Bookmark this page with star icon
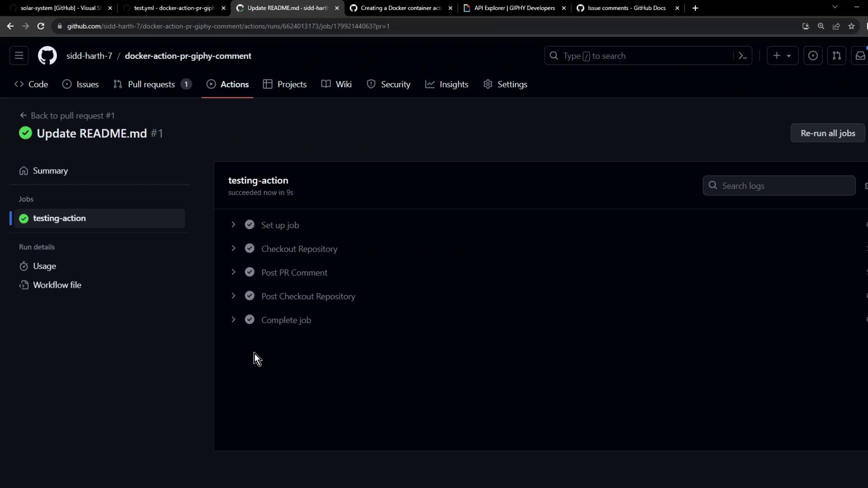This screenshot has height=488, width=868. (852, 26)
